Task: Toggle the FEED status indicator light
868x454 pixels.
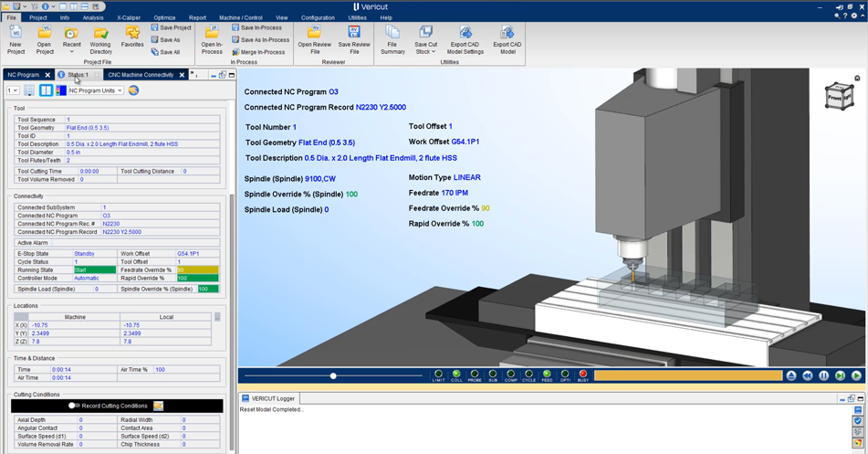Action: click(547, 374)
